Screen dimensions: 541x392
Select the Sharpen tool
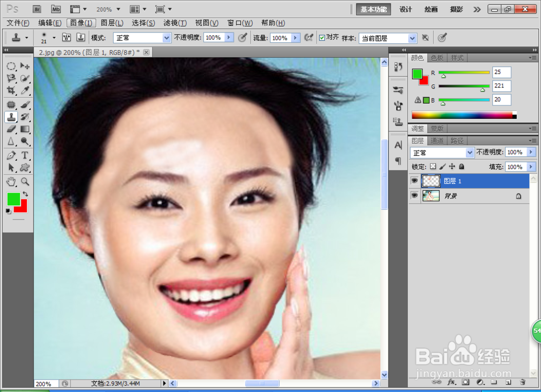(11, 141)
